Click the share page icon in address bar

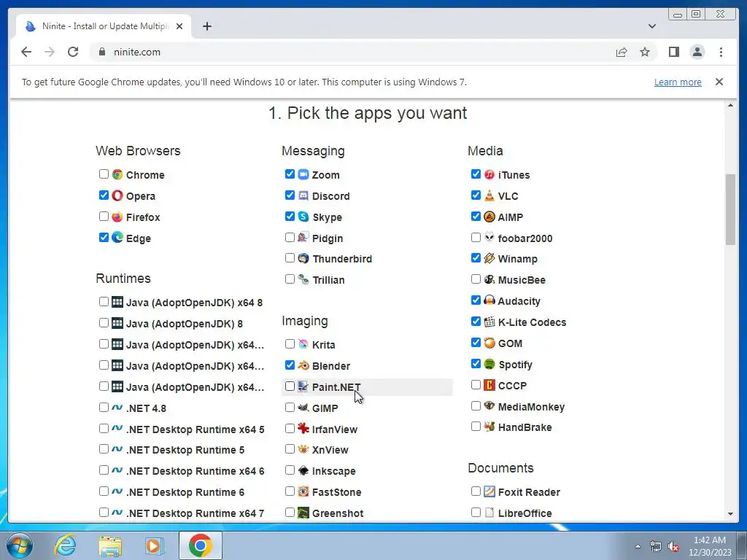622,52
